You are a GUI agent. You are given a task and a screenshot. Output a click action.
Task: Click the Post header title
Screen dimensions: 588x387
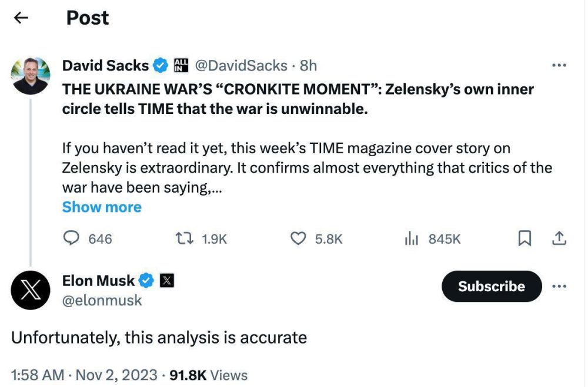[87, 18]
